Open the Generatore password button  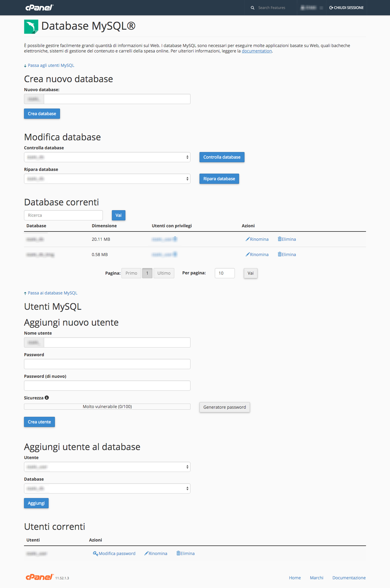click(224, 407)
